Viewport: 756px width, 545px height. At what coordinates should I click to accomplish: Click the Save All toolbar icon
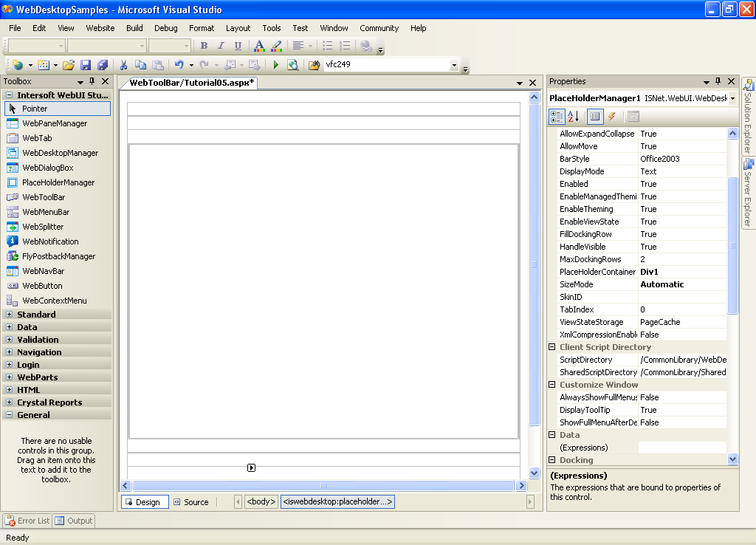103,65
